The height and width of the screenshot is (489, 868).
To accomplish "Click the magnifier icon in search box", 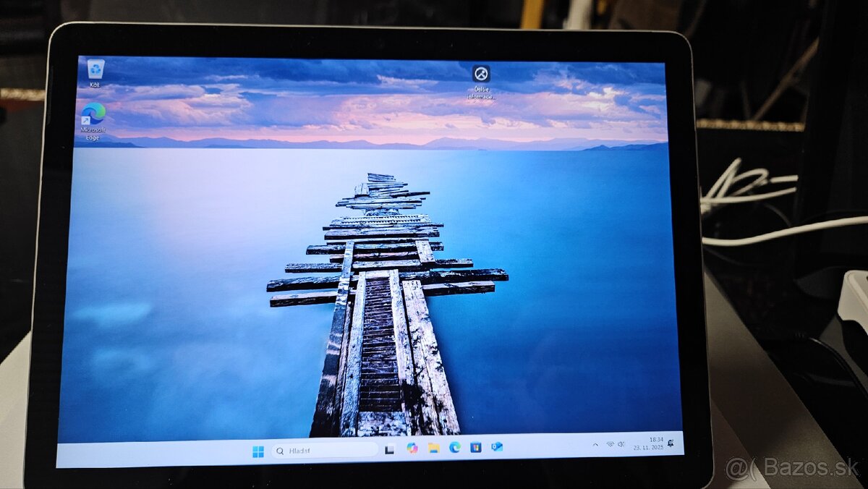I will pyautogui.click(x=281, y=451).
